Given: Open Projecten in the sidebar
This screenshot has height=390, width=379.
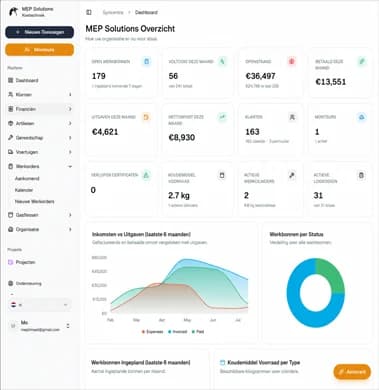Looking at the screenshot, I should pyautogui.click(x=40, y=262).
